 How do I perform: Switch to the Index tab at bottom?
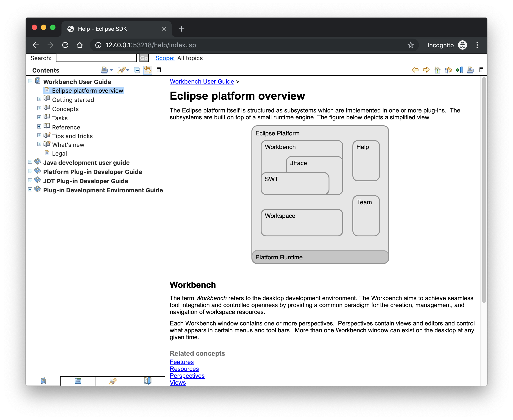point(78,381)
